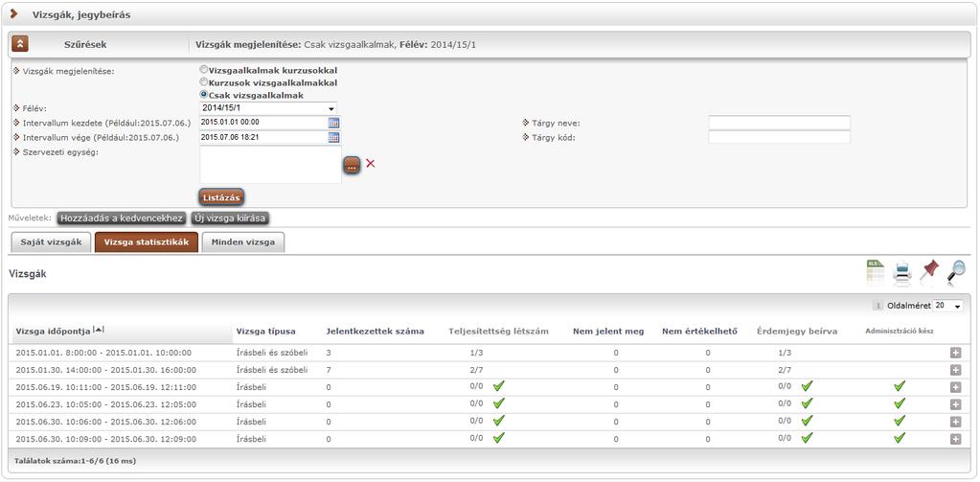
Task: Select Vizsgaalkalmak kurzusokkal radio option
Action: [203, 70]
